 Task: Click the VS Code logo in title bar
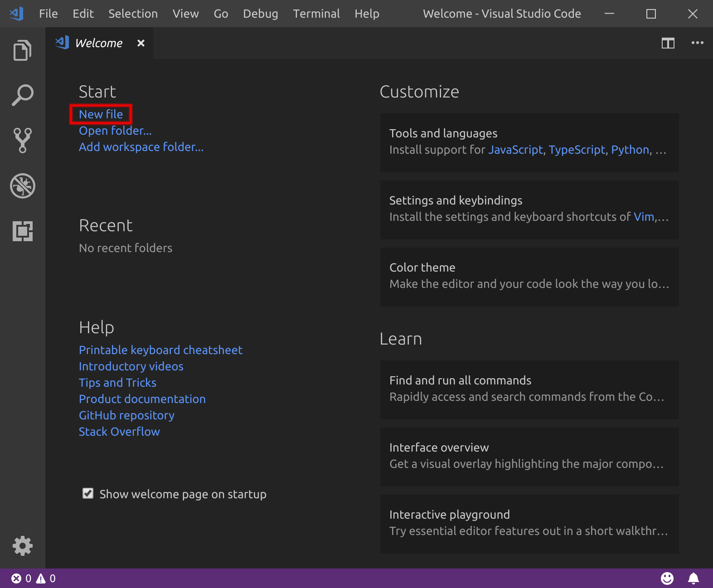(17, 14)
